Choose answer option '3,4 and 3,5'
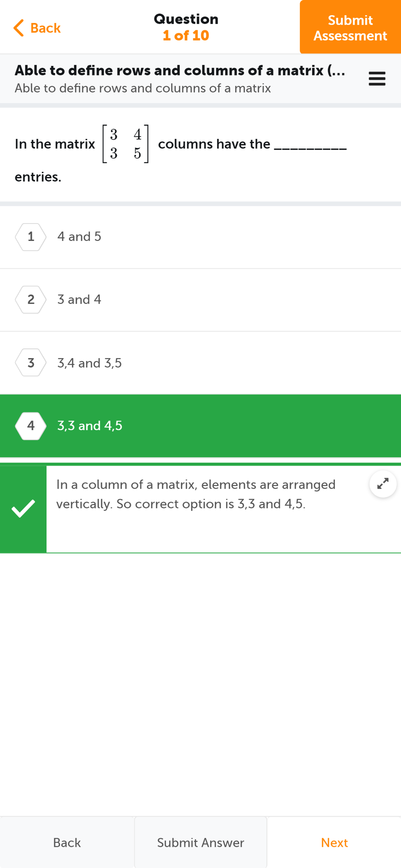The height and width of the screenshot is (868, 401). point(89,363)
